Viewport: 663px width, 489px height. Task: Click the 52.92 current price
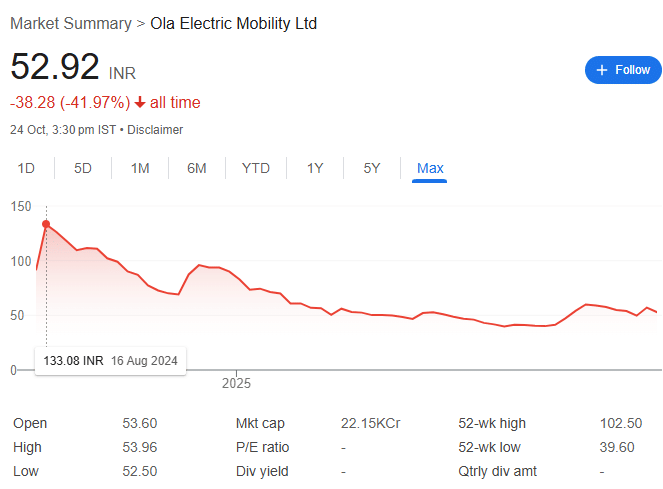pyautogui.click(x=55, y=68)
